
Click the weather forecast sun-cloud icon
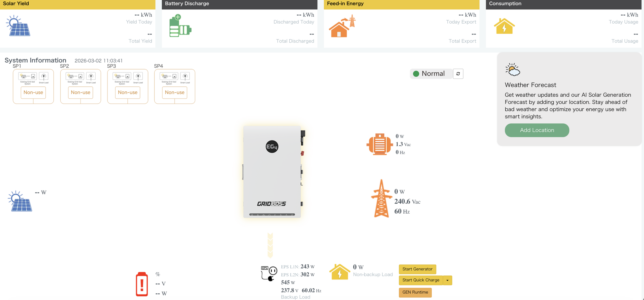(512, 69)
